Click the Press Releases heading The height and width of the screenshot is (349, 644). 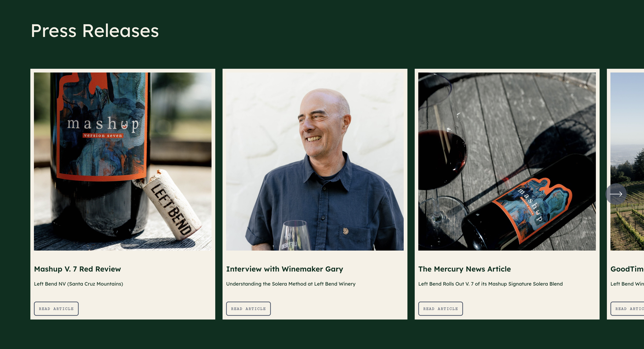point(95,31)
